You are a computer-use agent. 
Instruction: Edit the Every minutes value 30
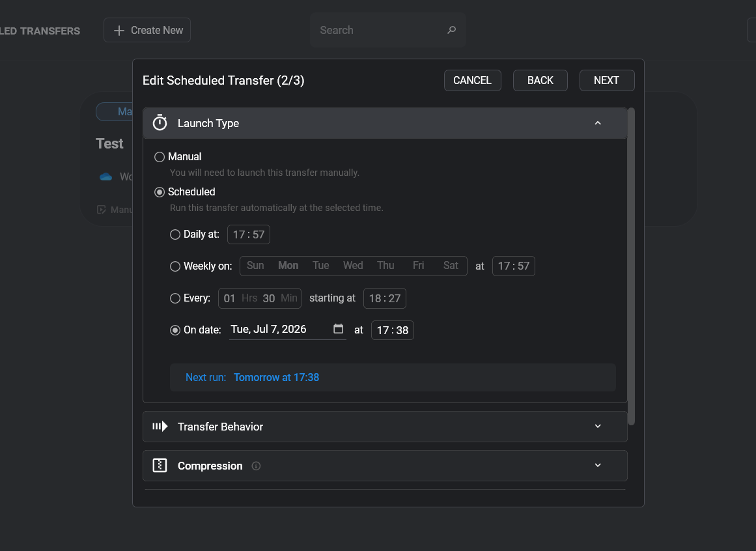[x=268, y=298]
